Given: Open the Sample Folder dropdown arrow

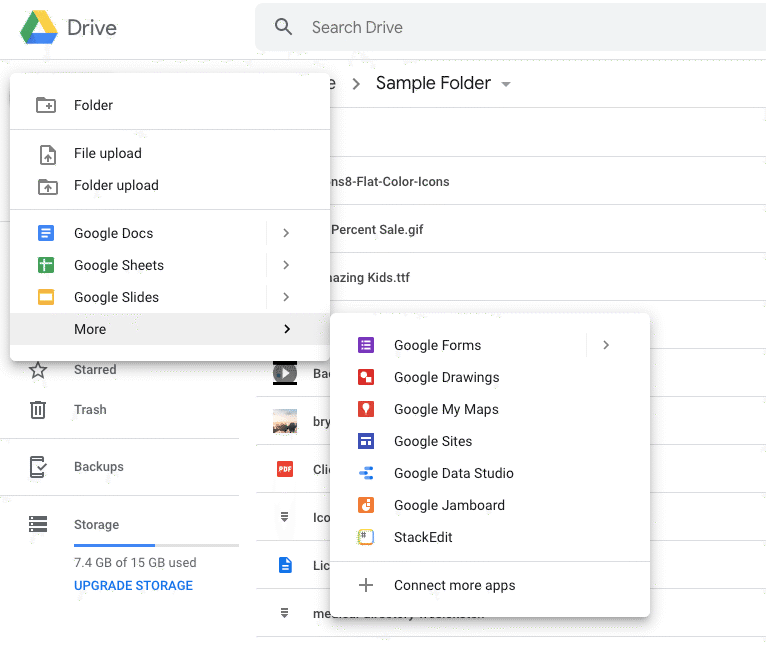Looking at the screenshot, I should 506,84.
